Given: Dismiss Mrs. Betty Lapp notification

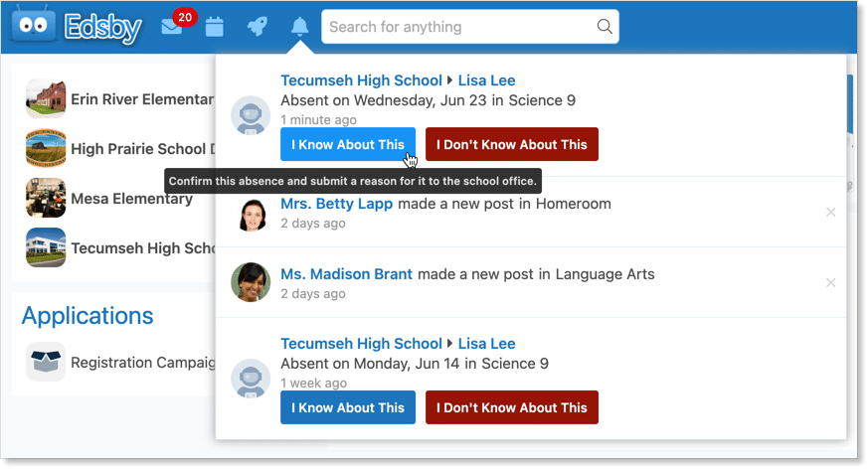Looking at the screenshot, I should pyautogui.click(x=831, y=212).
